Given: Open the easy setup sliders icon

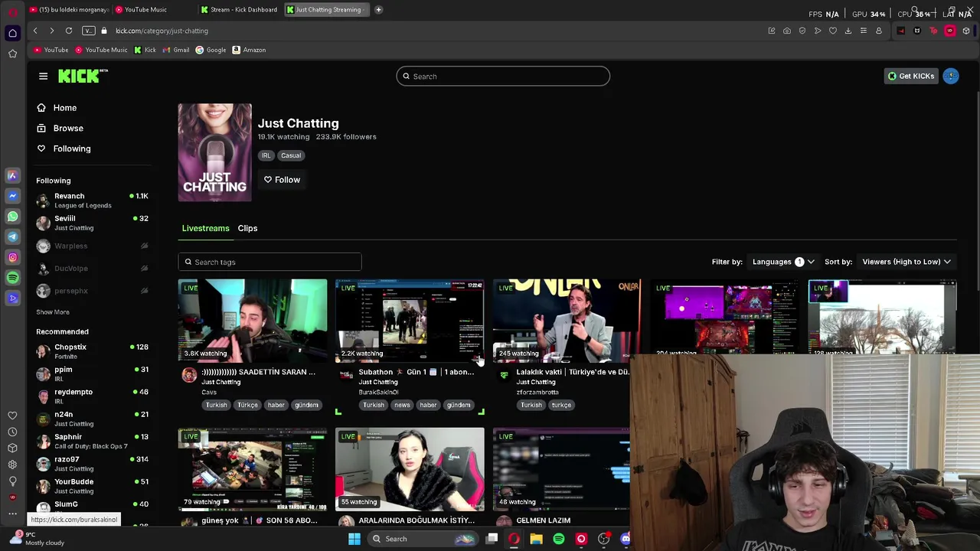Looking at the screenshot, I should (864, 31).
